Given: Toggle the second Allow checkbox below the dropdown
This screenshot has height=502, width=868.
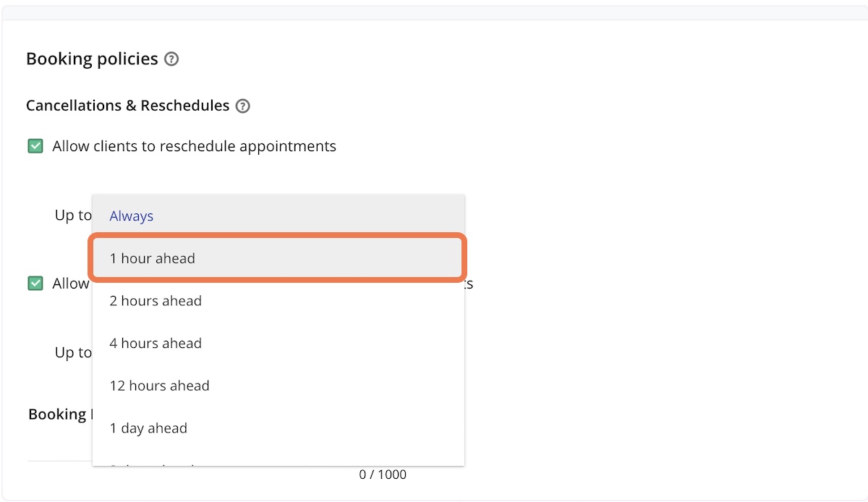Looking at the screenshot, I should point(35,284).
